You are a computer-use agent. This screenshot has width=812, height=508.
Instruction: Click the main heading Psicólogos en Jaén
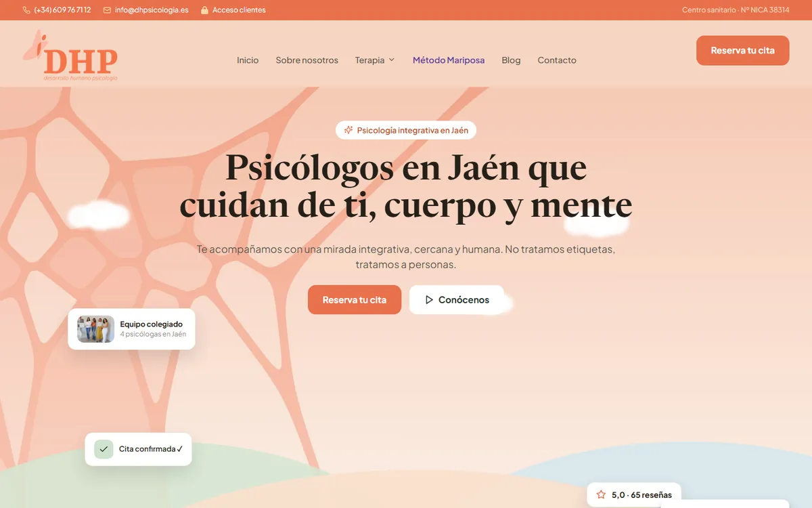pyautogui.click(x=406, y=186)
